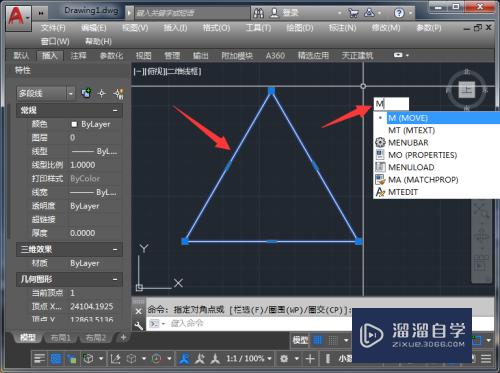Toggle the blue annotation visibility icon
The width and height of the screenshot is (500, 373).
click(x=184, y=359)
